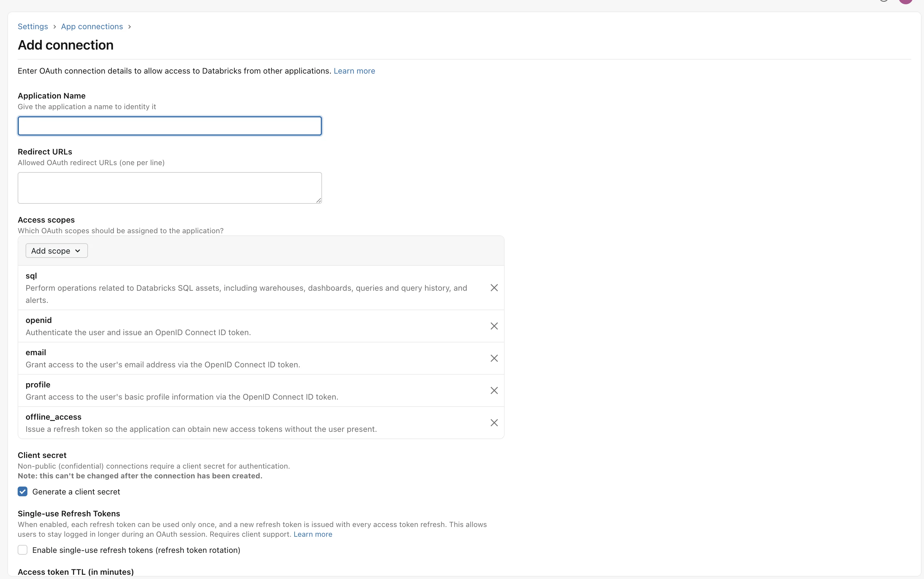
Task: Focus the Application Name field
Action: [x=170, y=126]
